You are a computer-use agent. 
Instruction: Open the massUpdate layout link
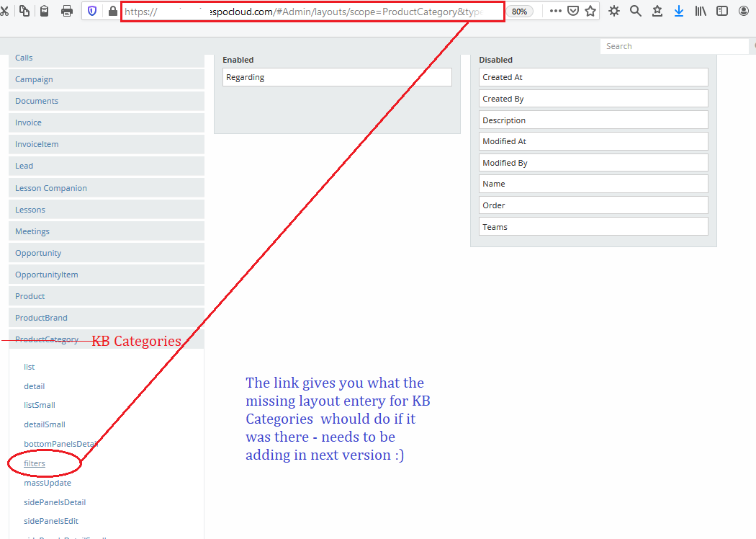click(48, 483)
